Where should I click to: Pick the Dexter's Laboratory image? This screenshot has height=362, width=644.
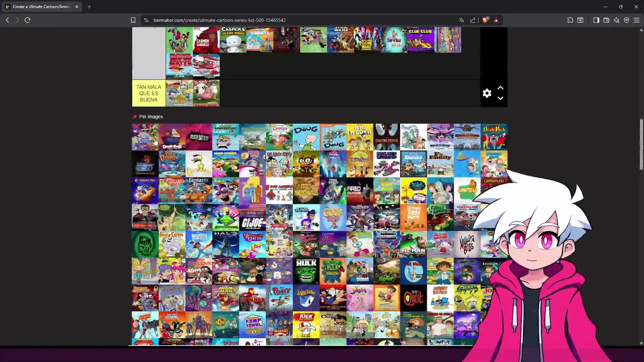(225, 137)
